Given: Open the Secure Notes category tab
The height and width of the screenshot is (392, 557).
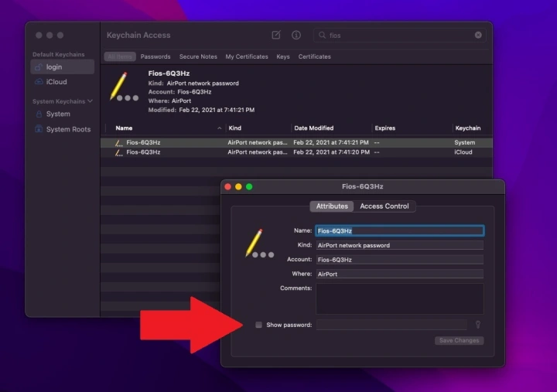Looking at the screenshot, I should click(198, 56).
